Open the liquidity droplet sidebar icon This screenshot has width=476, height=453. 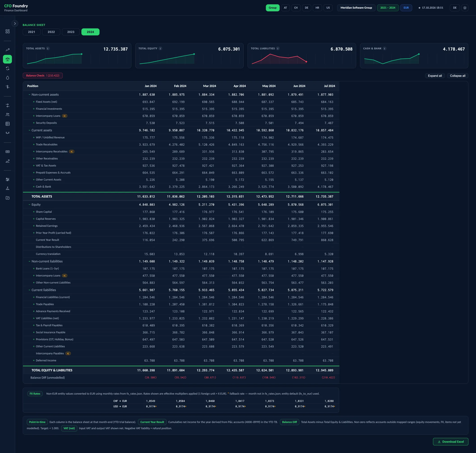point(7,77)
